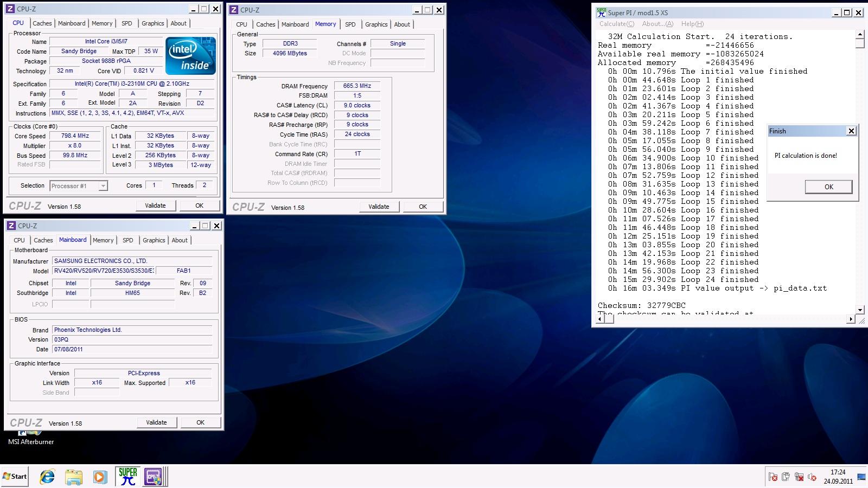Viewport: 868px width, 488px height.
Task: Click the Code Name value Sandy Bridge
Action: point(79,52)
